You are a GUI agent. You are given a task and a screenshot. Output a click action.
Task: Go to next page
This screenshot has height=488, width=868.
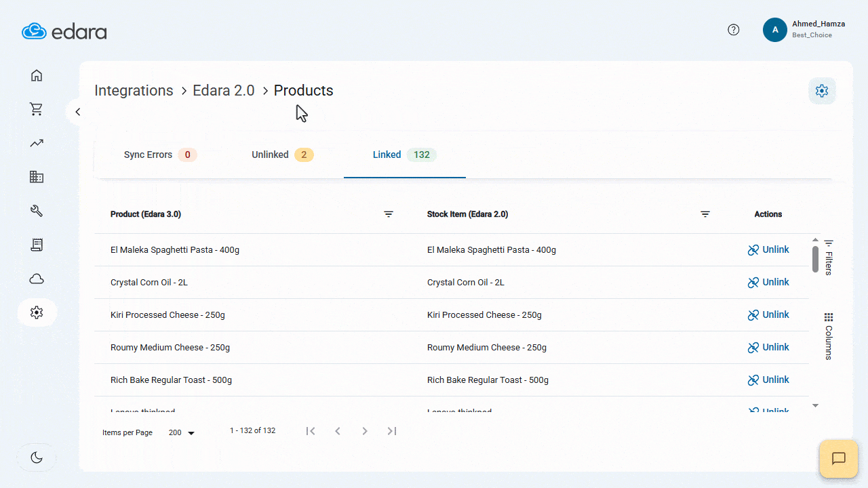pyautogui.click(x=365, y=431)
